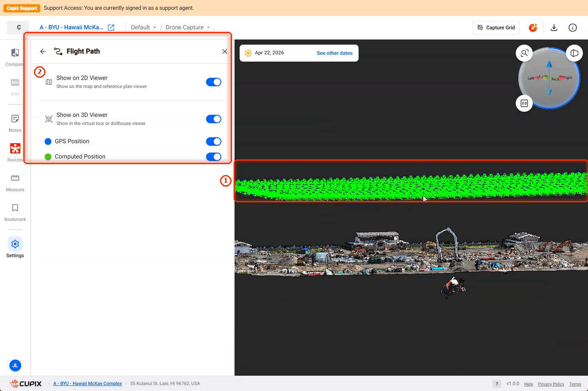Click the Apr 22, 2026 capture date
Image resolution: width=588 pixels, height=391 pixels.
tap(269, 53)
